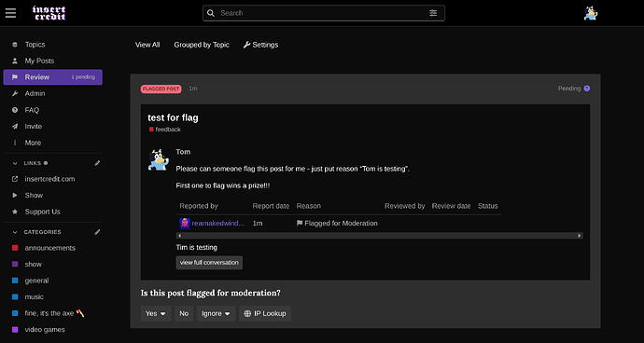
Task: Open the hamburger sidebar menu
Action: [10, 13]
